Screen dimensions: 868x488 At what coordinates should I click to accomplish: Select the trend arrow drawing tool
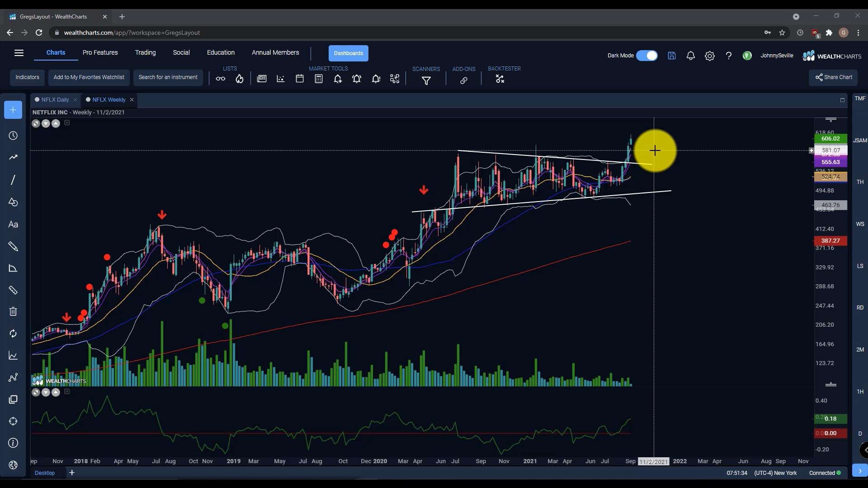pyautogui.click(x=13, y=157)
